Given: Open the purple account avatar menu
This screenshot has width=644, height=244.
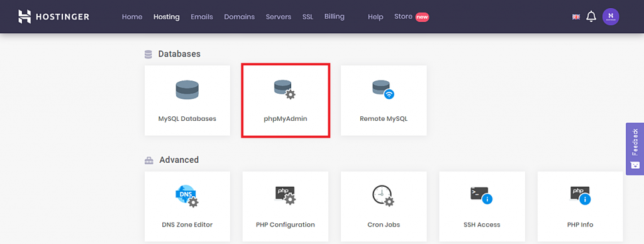Looking at the screenshot, I should [x=611, y=16].
